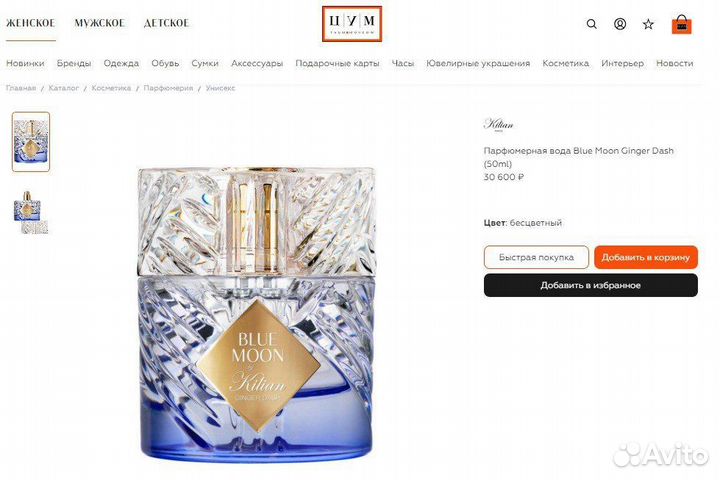
Task: Switch to the Мужское tab
Action: click(100, 23)
